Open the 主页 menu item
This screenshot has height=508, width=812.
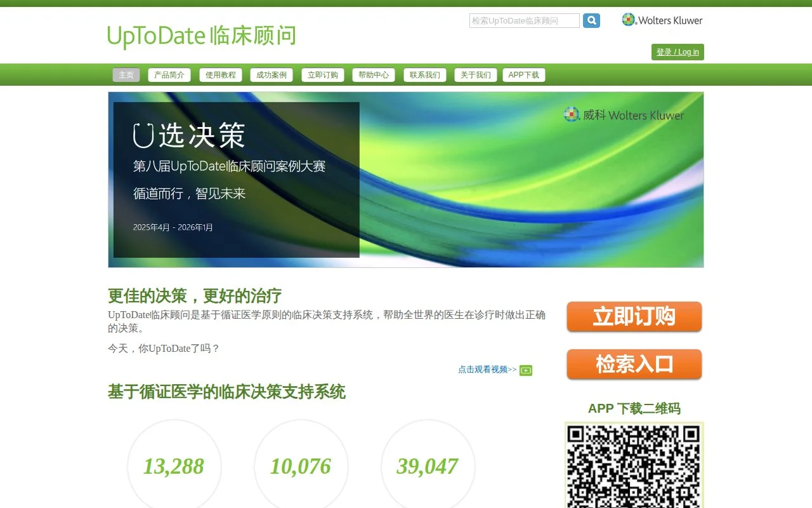point(126,75)
